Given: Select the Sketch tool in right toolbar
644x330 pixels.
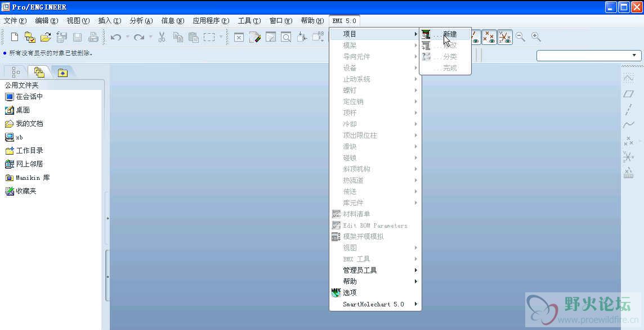Looking at the screenshot, I should point(628,78).
